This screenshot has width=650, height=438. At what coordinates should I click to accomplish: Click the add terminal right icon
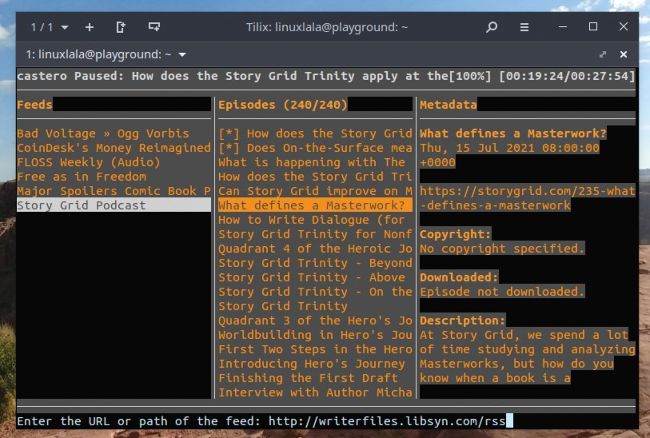coord(121,27)
